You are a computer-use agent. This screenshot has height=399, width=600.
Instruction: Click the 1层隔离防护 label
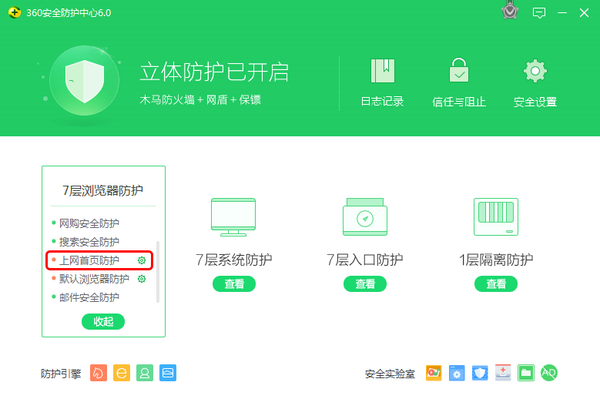click(496, 260)
